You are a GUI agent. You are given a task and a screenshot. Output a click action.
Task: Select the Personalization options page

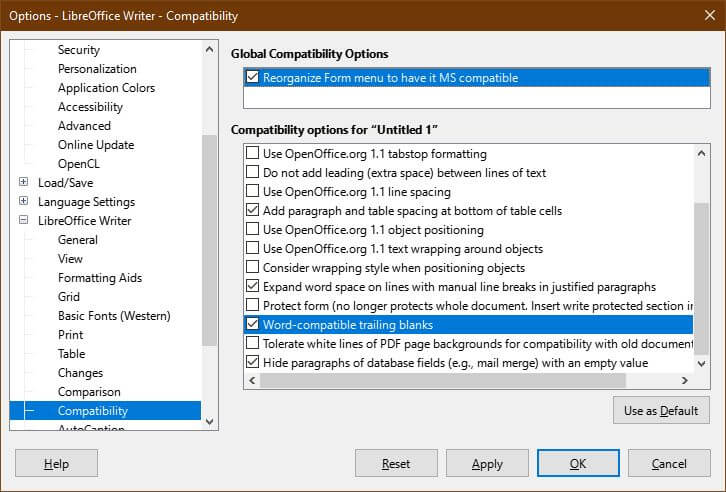(x=97, y=69)
